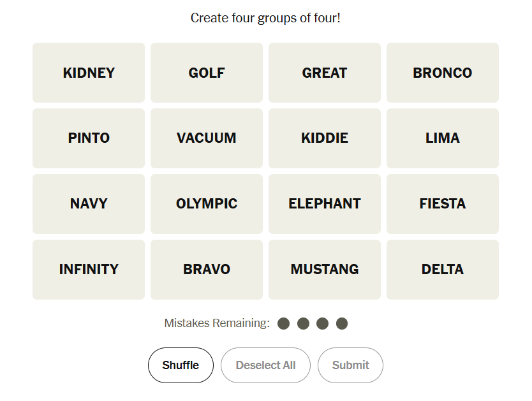Image resolution: width=532 pixels, height=401 pixels.
Task: Click the Deselect All button
Action: coord(265,365)
